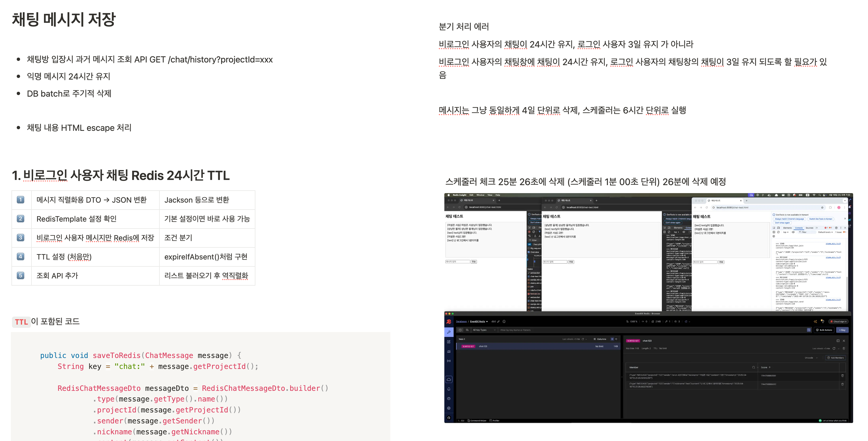Screen dimensions: 868x441
Task: Click the search magnifier in the key filter bar
Action: pos(809,330)
